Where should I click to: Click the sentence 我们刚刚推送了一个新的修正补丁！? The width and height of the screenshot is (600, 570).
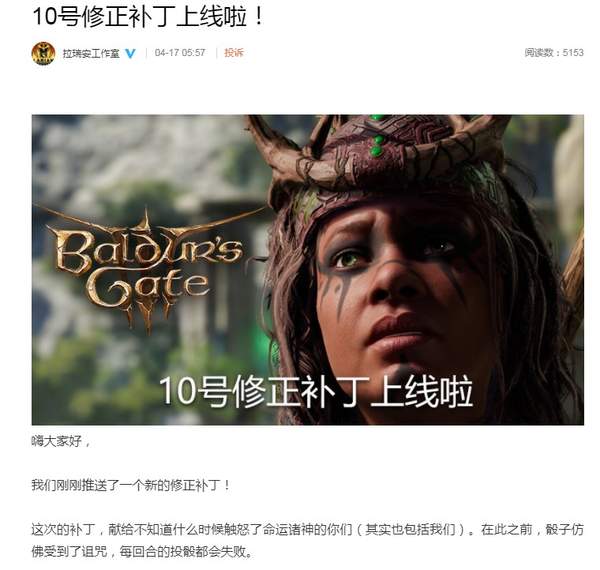(131, 485)
